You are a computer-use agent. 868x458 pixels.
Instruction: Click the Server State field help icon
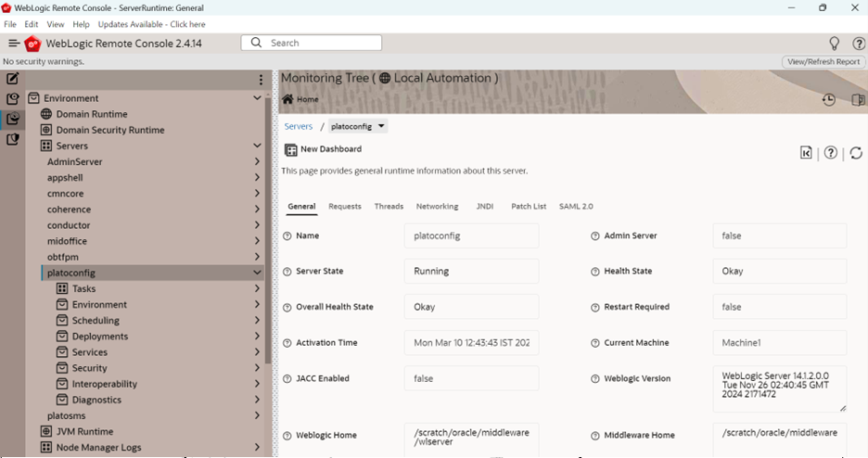coord(287,272)
